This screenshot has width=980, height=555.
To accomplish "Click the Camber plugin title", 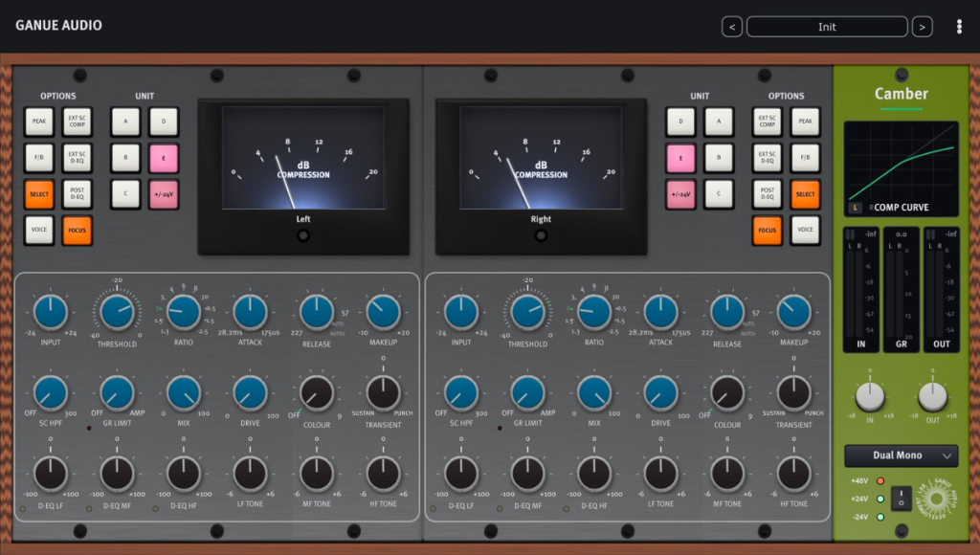I will coord(902,95).
